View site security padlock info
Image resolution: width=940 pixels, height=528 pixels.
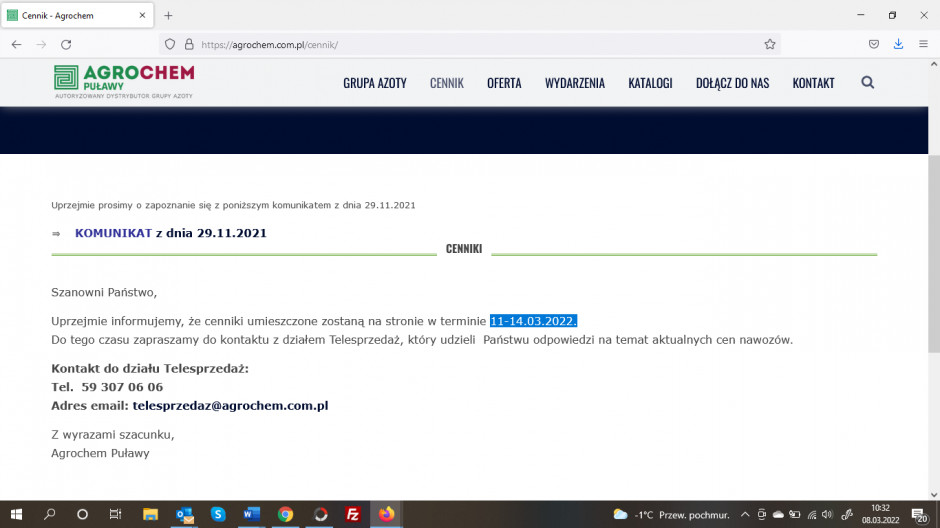[189, 44]
